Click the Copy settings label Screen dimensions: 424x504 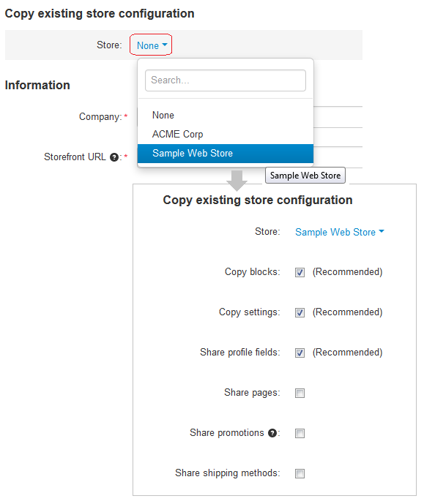click(250, 312)
